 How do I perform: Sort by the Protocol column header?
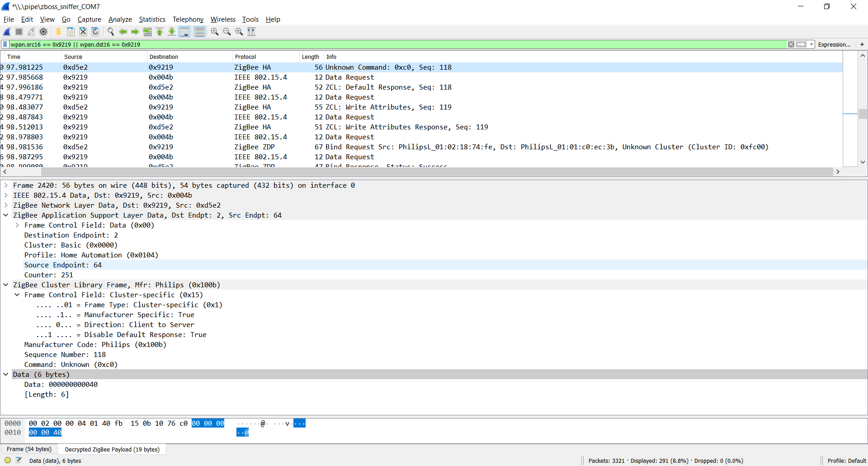tap(266, 57)
